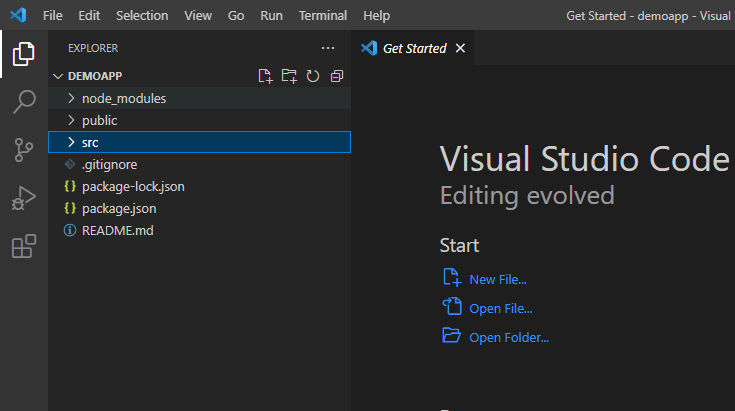Open the Explorer view in activity bar

[x=24, y=55]
